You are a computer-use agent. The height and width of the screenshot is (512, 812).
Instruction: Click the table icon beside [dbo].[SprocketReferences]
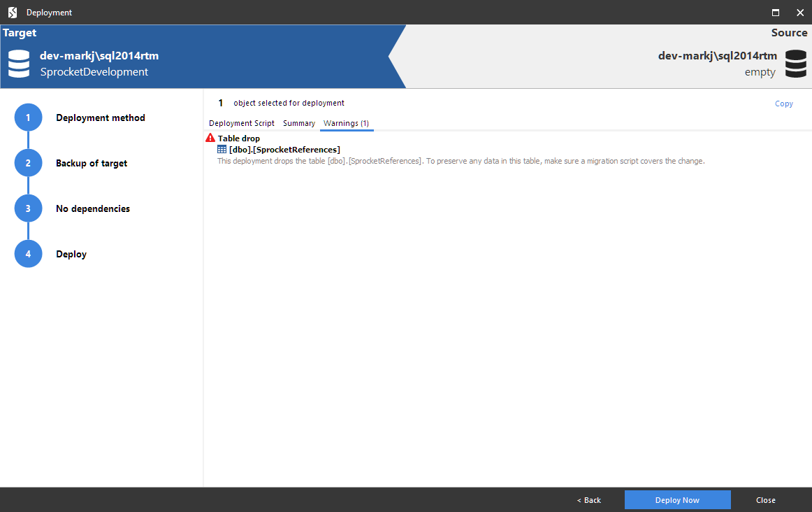coord(223,149)
